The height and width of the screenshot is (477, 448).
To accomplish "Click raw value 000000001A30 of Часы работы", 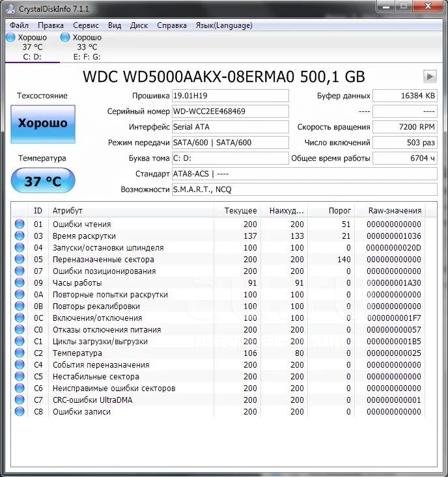I will click(393, 282).
